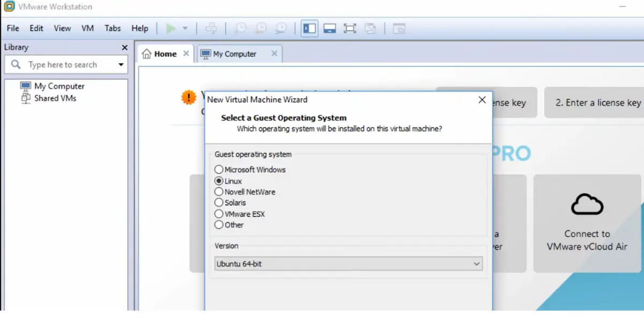The image size is (644, 322).
Task: Click the 'Select a Guest Operating System' heading
Action: [x=284, y=118]
